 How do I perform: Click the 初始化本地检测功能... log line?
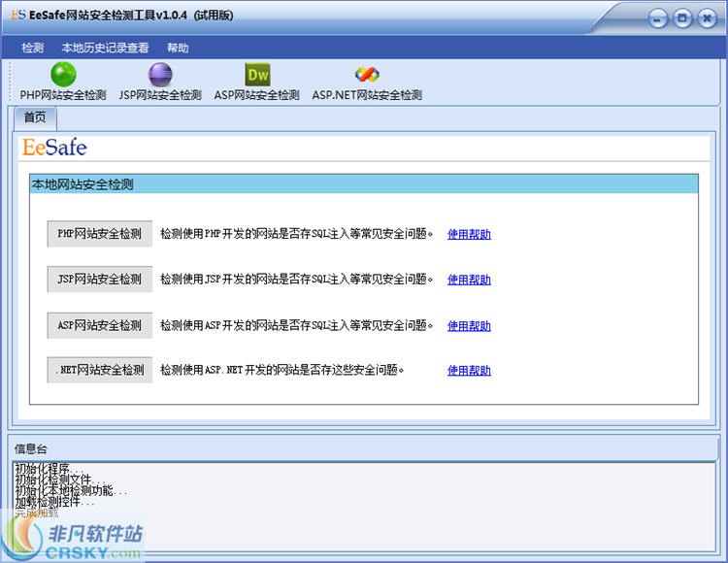click(x=71, y=490)
